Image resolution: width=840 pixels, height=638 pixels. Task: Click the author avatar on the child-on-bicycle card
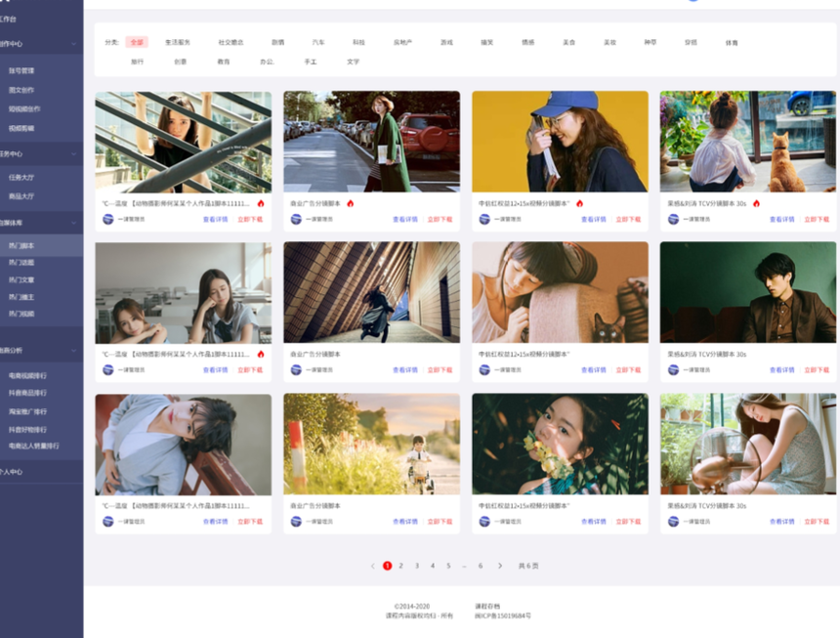click(x=296, y=521)
